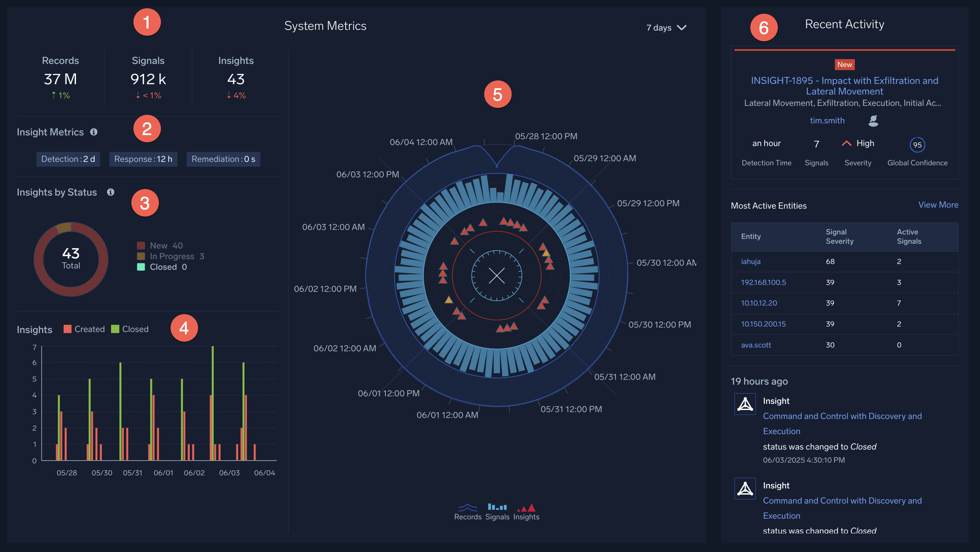Open entity iahuja details
This screenshot has width=980, height=552.
pyautogui.click(x=751, y=262)
